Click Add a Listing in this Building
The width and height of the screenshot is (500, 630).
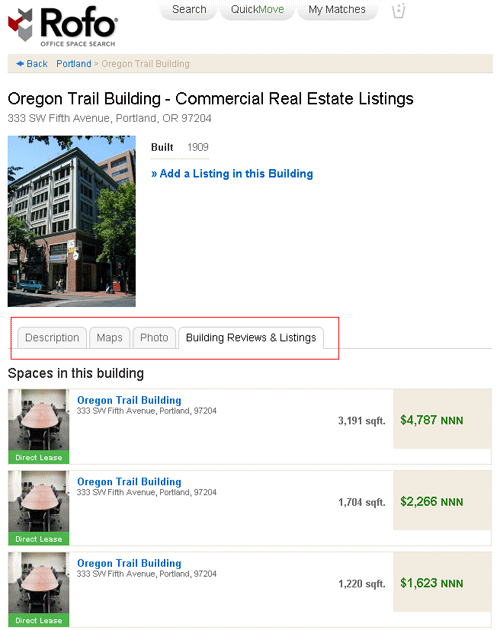click(x=232, y=174)
